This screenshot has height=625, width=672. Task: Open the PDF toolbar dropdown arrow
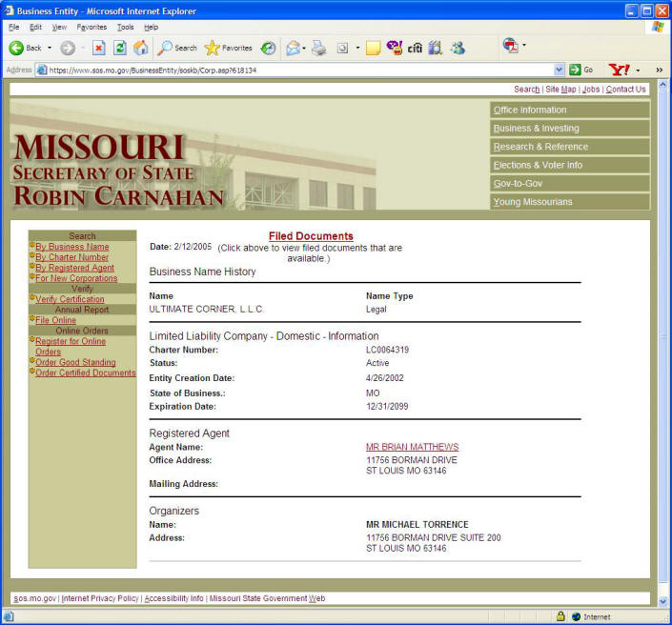pyautogui.click(x=523, y=45)
